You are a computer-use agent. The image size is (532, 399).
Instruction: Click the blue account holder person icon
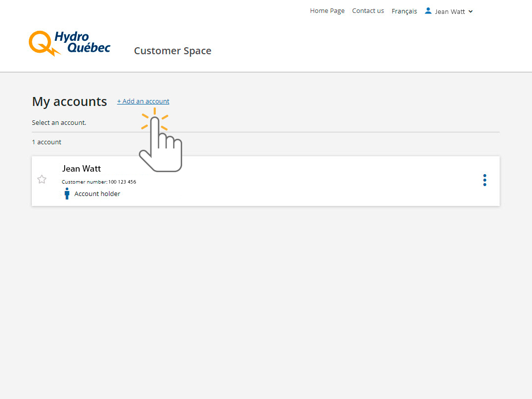click(67, 194)
